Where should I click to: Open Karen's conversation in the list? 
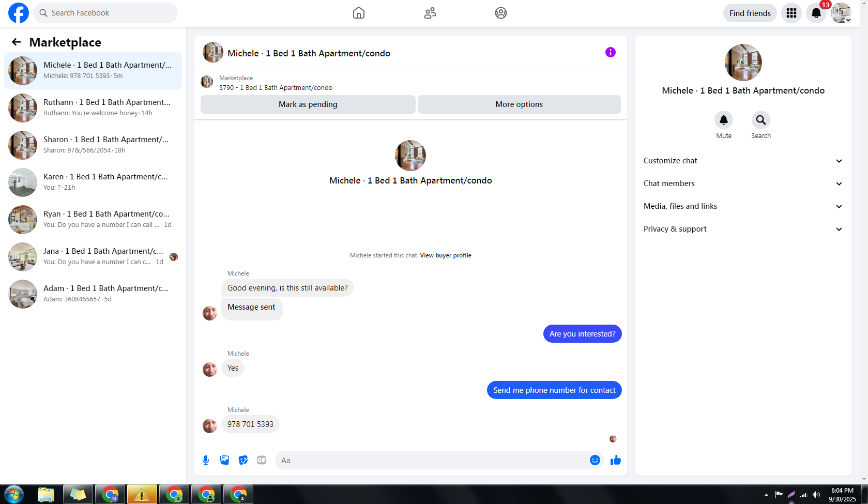(x=93, y=182)
